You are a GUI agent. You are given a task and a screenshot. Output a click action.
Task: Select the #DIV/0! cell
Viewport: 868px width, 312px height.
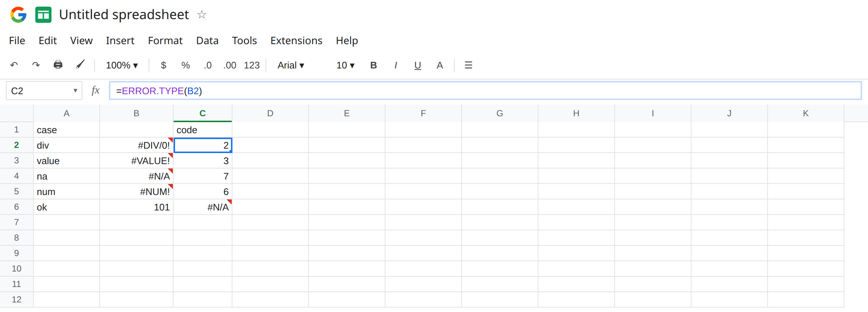point(136,145)
